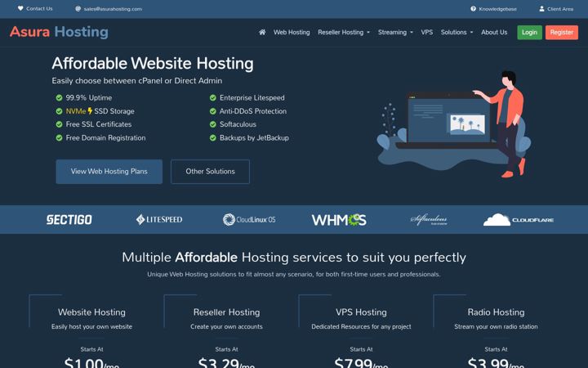Viewport: 588px width, 368px height.
Task: Click the CloudLinux OS logo
Action: (x=249, y=219)
